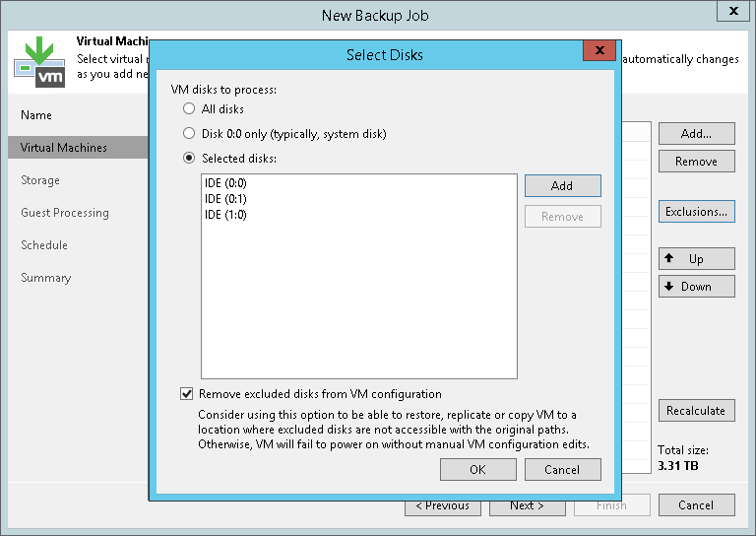Click Remove in New Backup Job window
The height and width of the screenshot is (536, 756).
tap(697, 162)
